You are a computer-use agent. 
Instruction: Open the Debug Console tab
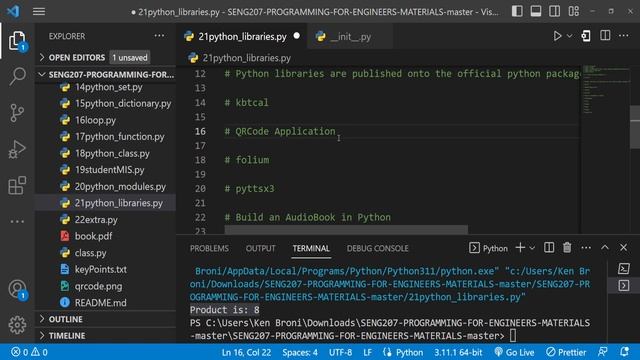click(378, 248)
